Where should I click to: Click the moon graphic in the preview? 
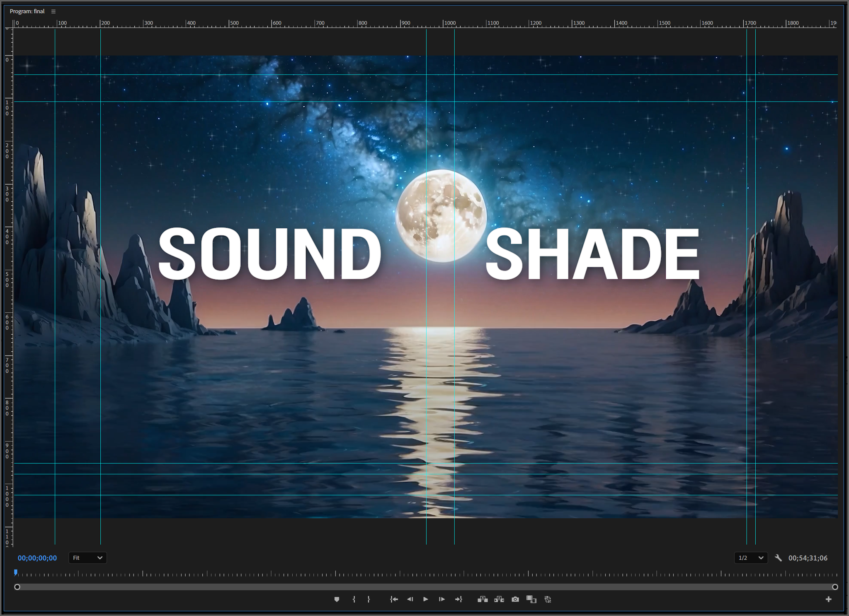pos(441,216)
